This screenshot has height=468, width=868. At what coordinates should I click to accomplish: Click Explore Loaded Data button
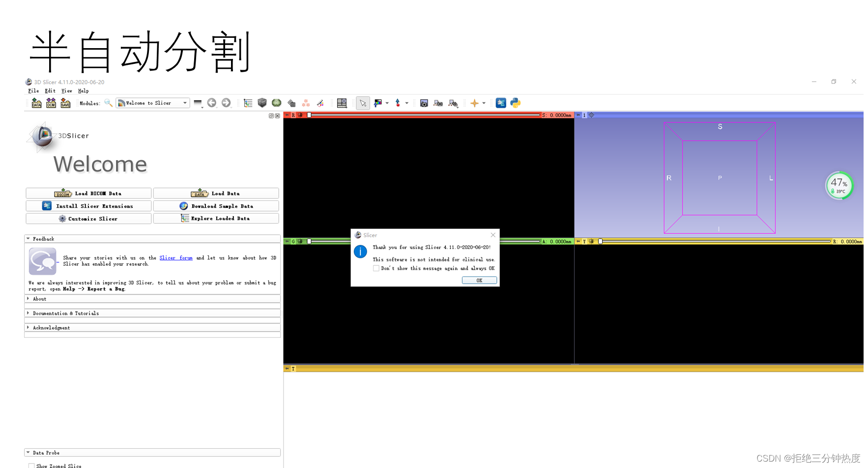tap(216, 219)
